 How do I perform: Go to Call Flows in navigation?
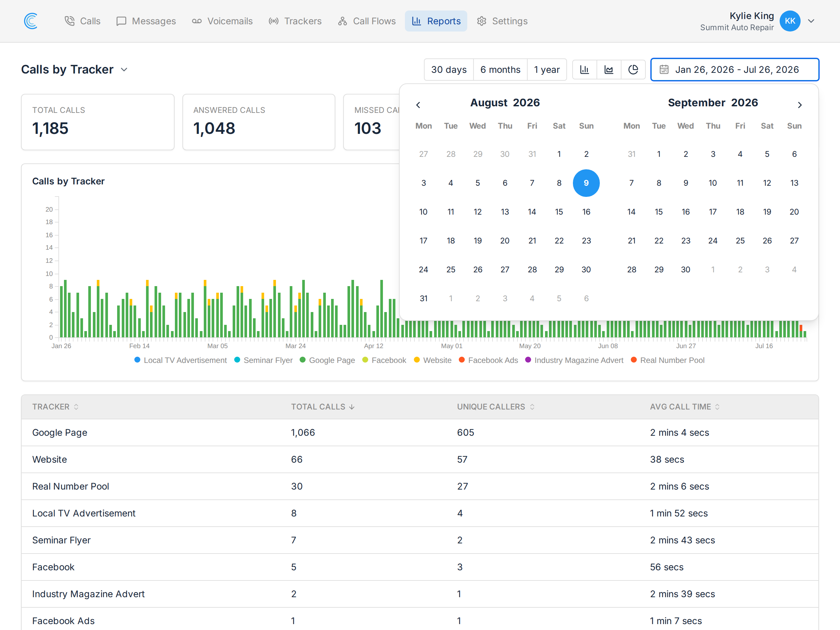coord(367,21)
